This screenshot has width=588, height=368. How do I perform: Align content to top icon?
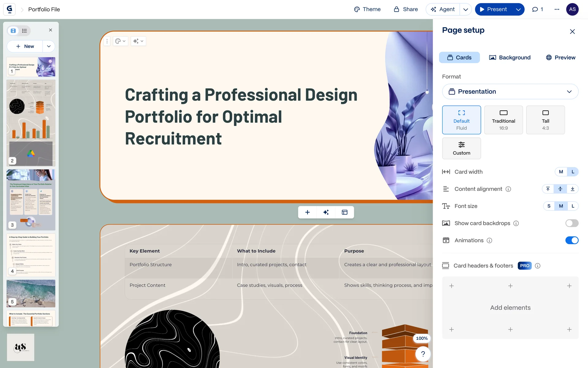click(x=548, y=189)
